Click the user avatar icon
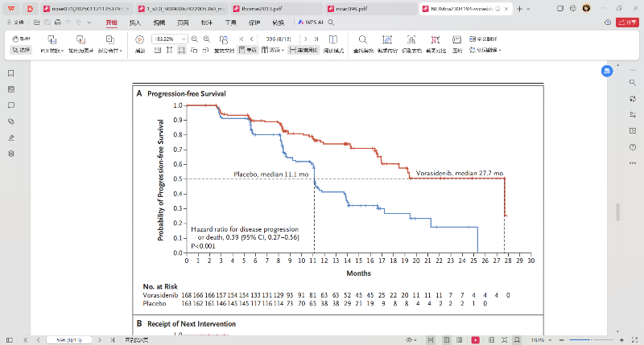This screenshot has height=345, width=644. tap(587, 8)
